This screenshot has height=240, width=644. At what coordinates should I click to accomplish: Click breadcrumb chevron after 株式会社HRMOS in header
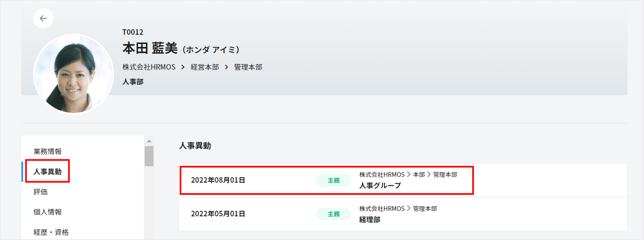[x=183, y=67]
